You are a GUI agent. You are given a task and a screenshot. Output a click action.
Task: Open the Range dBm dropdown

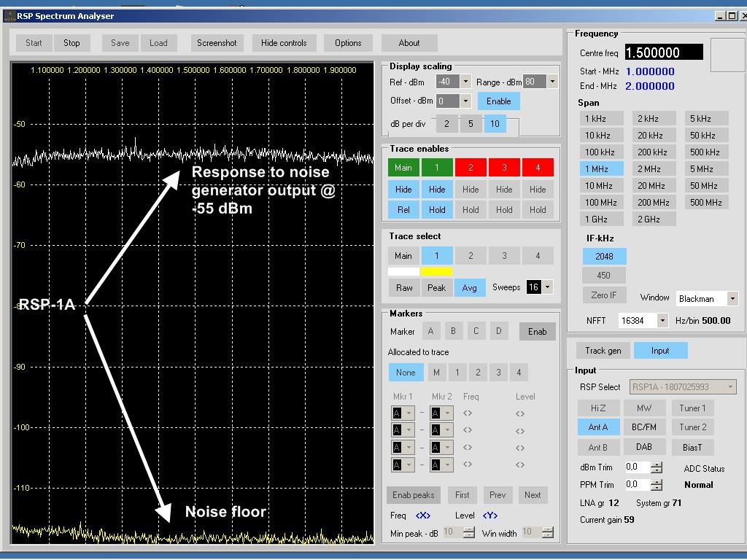pyautogui.click(x=552, y=82)
